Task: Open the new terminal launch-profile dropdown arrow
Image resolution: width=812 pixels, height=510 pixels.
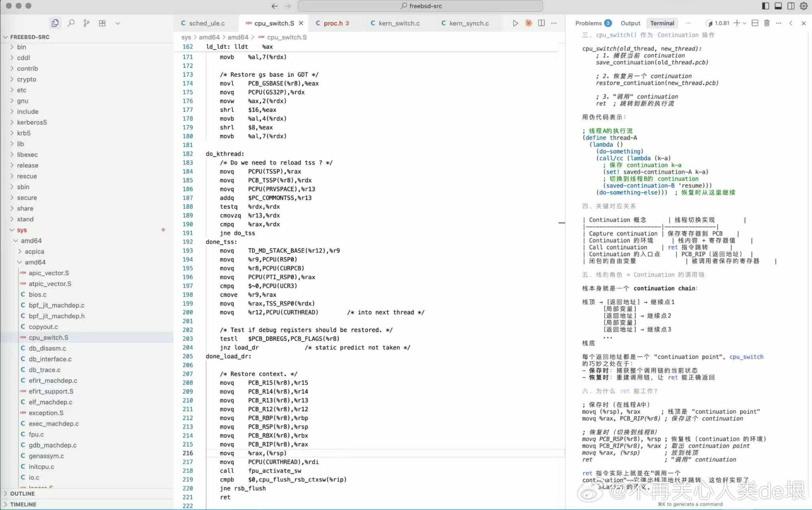Action: 745,23
